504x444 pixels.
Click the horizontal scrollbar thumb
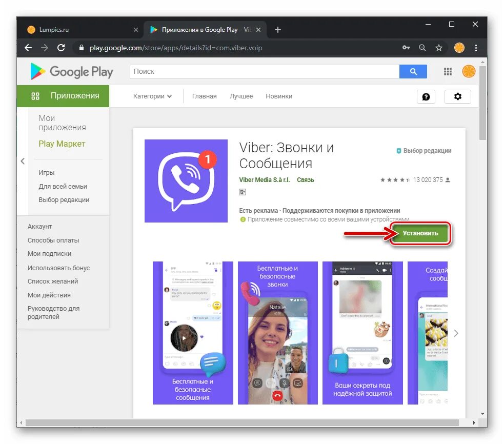(x=242, y=422)
